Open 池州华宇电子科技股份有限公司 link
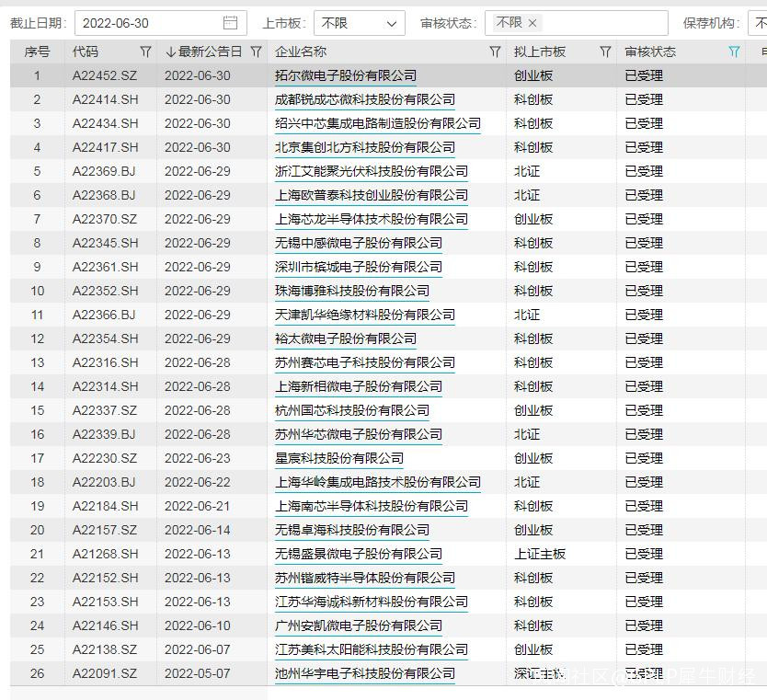The height and width of the screenshot is (700, 767). click(365, 674)
